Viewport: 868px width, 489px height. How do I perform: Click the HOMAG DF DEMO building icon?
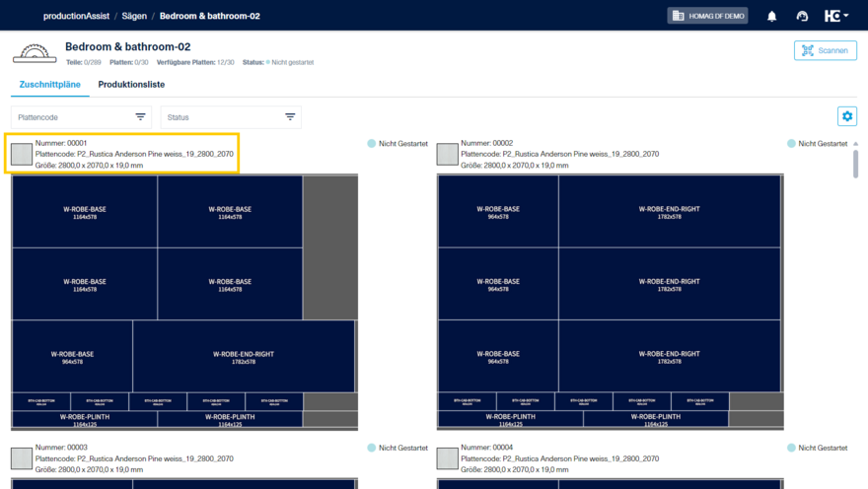[679, 16]
